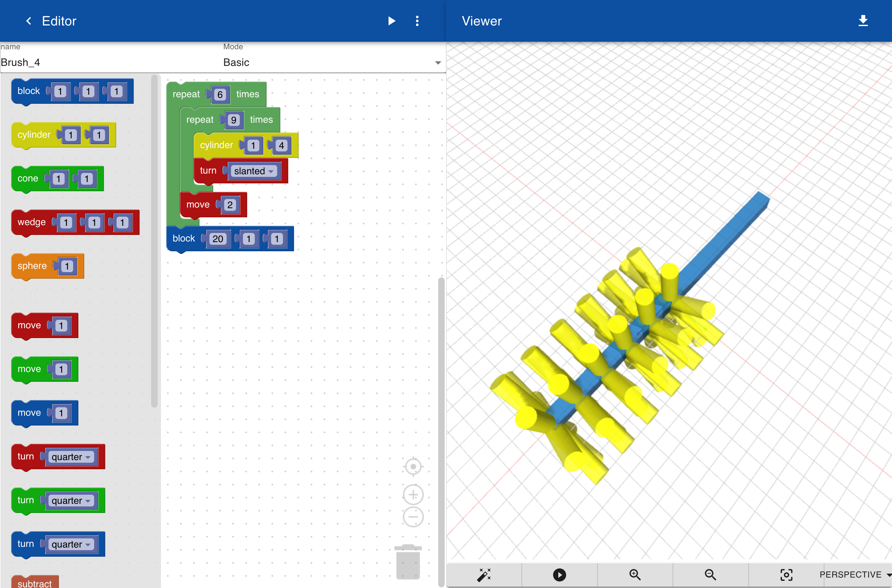Click the block palette vertical scrollbar
892x588 pixels.
tap(154, 241)
